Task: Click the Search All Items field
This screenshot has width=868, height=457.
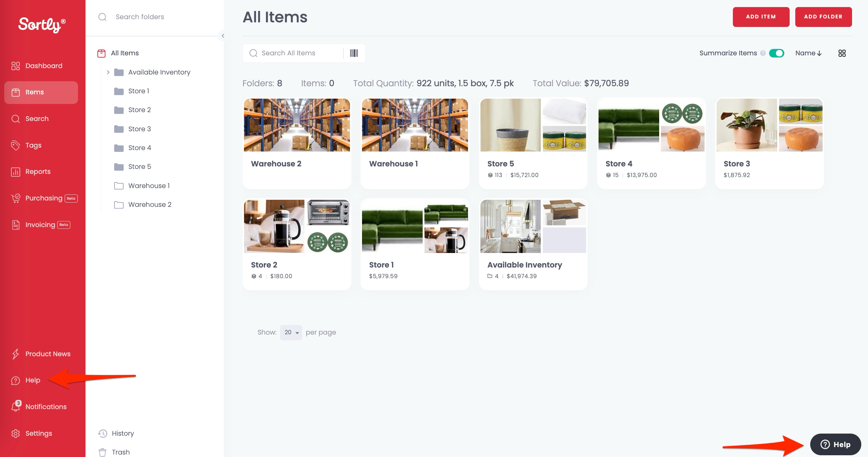Action: [x=298, y=53]
